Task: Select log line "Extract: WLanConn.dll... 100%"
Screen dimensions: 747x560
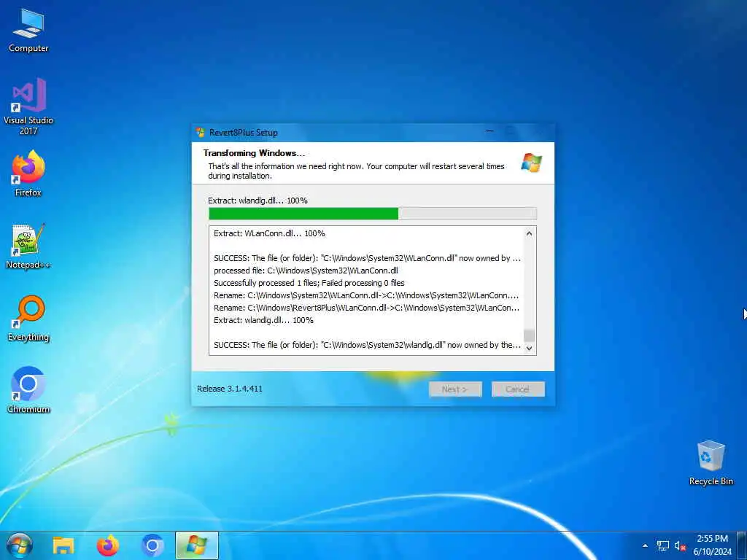Action: 270,233
